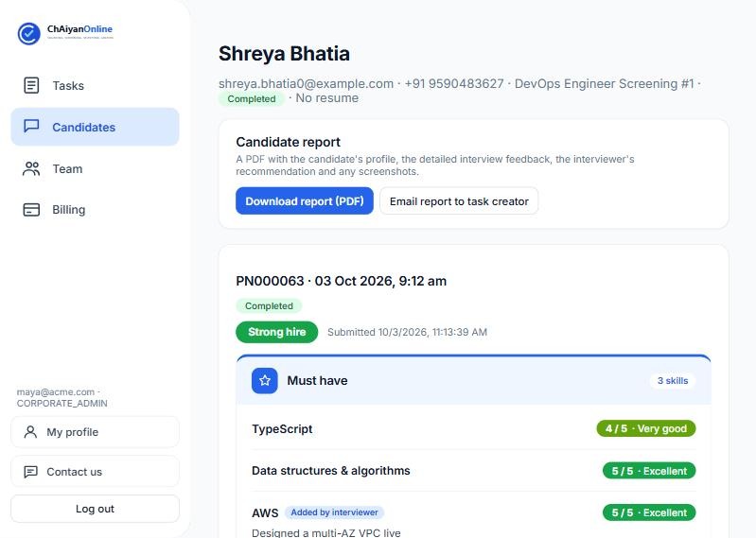
Task: Click the Added by interviewer tag
Action: point(334,512)
